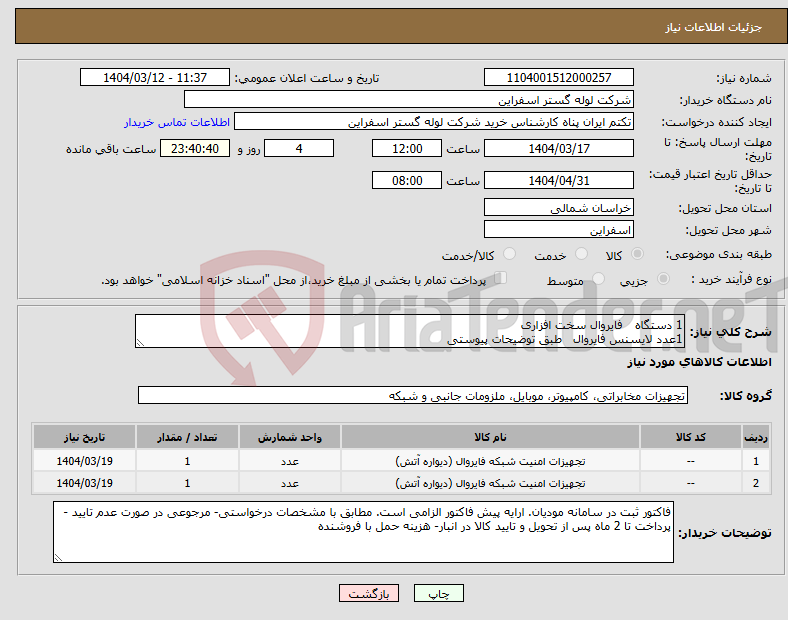Click the need date in row 1
788x620 pixels.
(84, 461)
